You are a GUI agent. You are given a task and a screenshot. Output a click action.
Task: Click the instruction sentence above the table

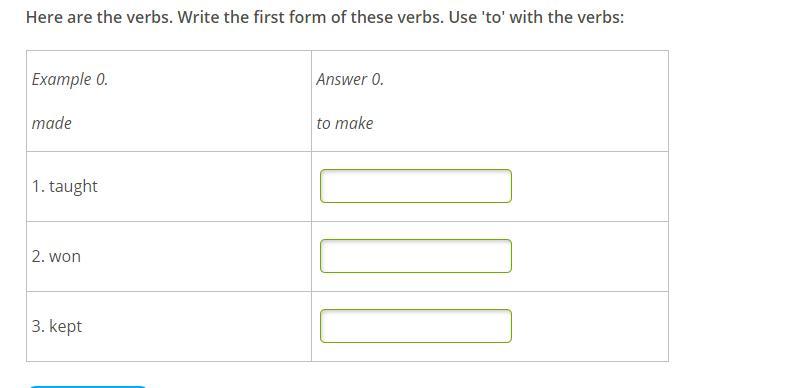pyautogui.click(x=325, y=18)
